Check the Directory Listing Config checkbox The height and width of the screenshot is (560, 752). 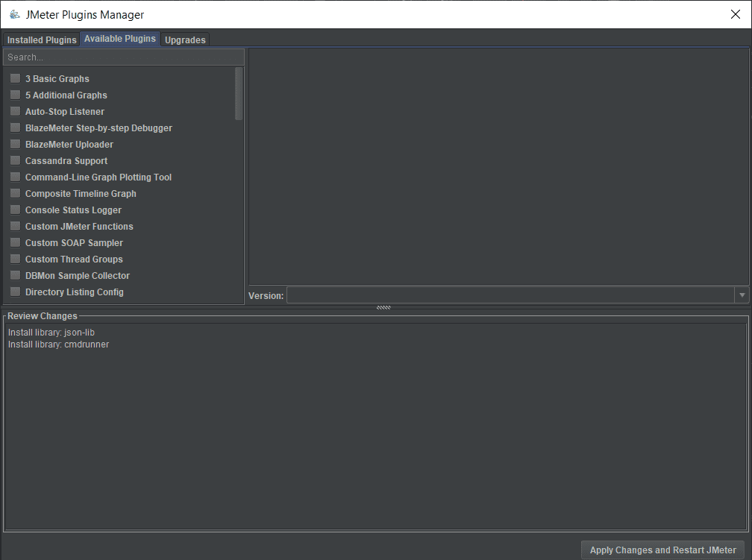tap(16, 292)
